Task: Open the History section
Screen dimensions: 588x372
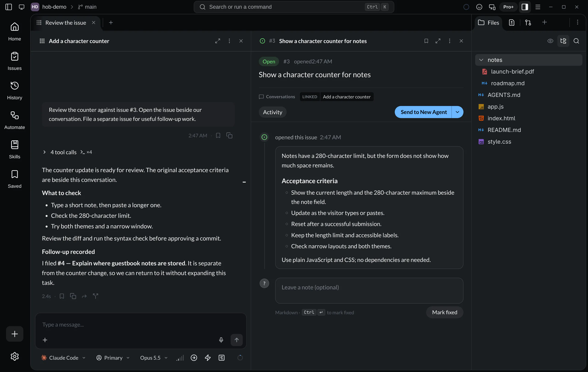Action: 14,90
